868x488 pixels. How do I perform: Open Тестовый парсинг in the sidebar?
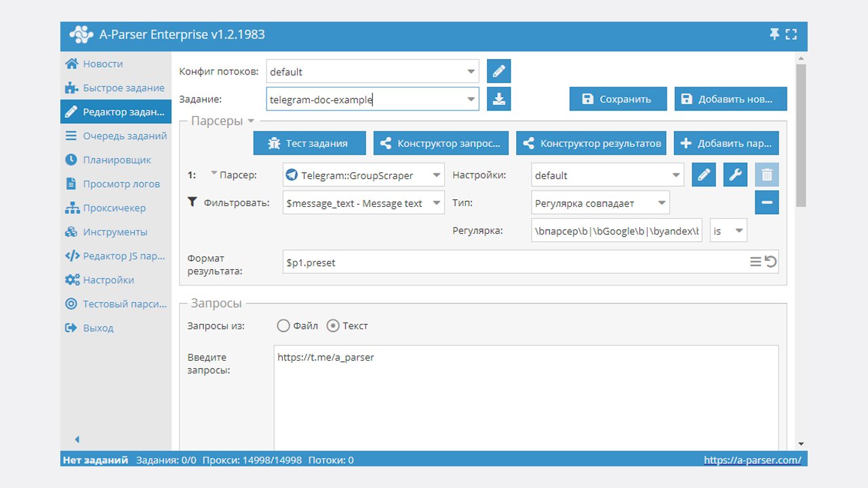(115, 304)
